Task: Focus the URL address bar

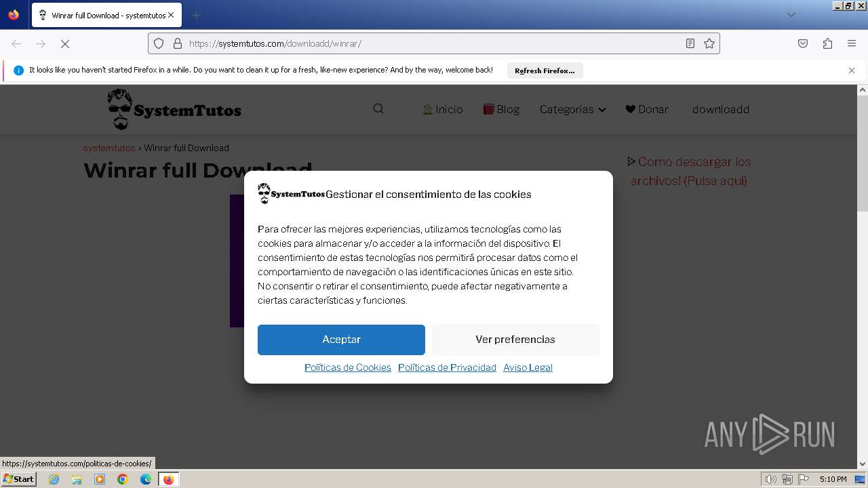Action: (x=434, y=43)
